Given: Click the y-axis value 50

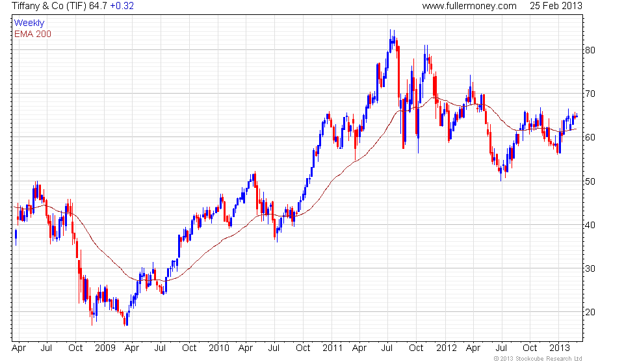Looking at the screenshot, I should pos(590,181).
